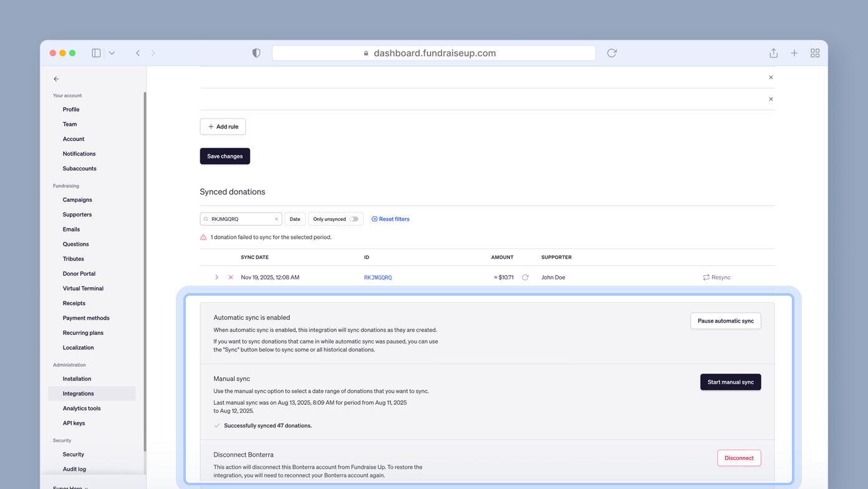Viewport: 868px width, 489px height.
Task: Enable unsynced-only view in Synced donations
Action: pyautogui.click(x=354, y=219)
